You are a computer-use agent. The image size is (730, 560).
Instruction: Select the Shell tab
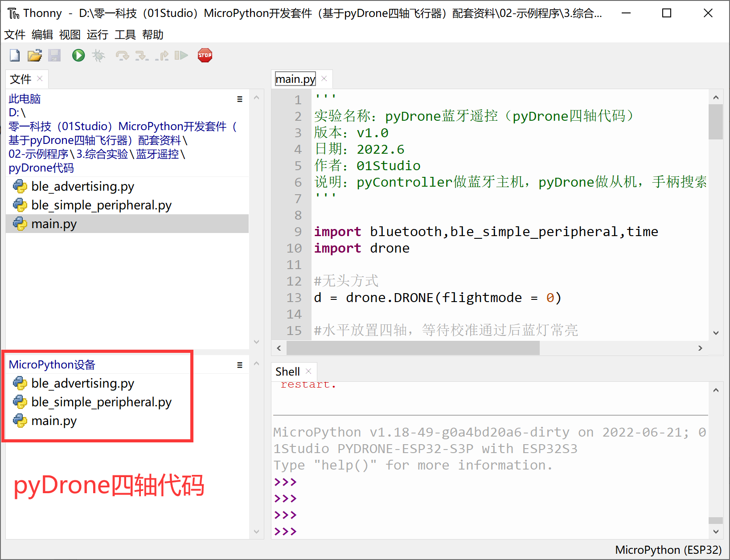pyautogui.click(x=287, y=372)
